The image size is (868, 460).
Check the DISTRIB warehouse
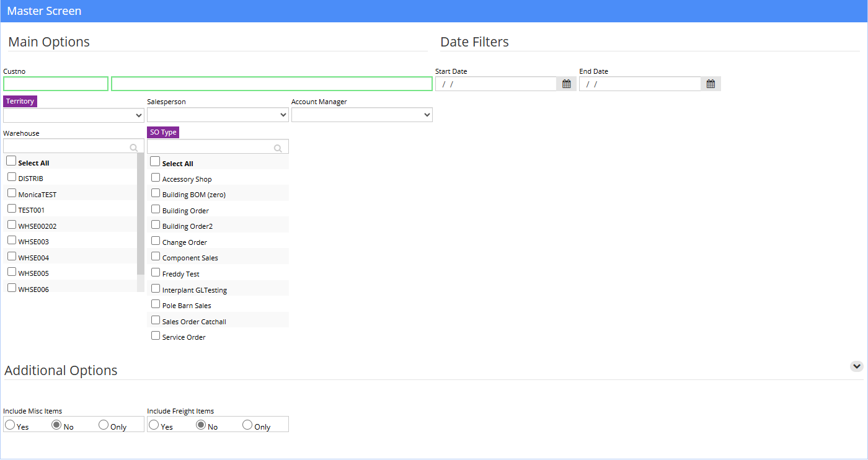click(x=12, y=177)
